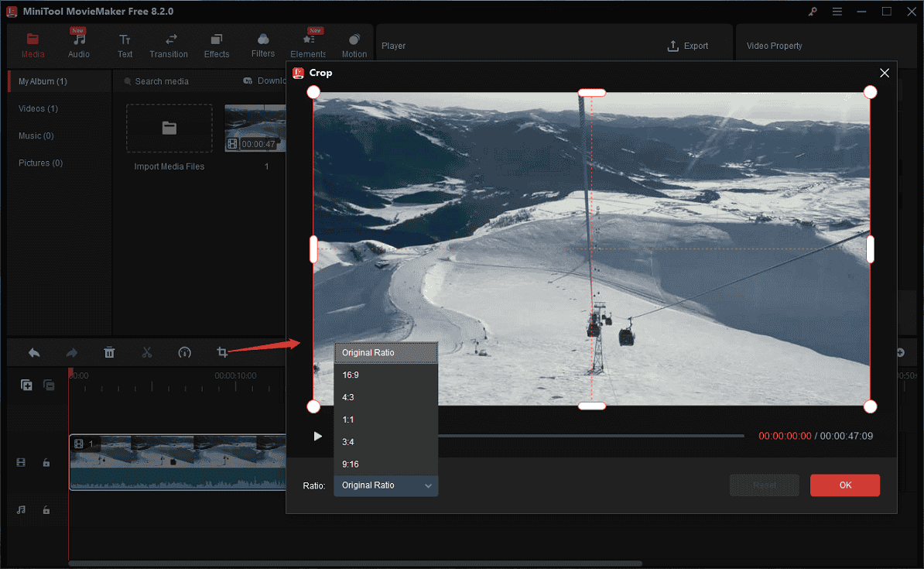Play the crop preview
The height and width of the screenshot is (569, 924).
click(x=317, y=437)
